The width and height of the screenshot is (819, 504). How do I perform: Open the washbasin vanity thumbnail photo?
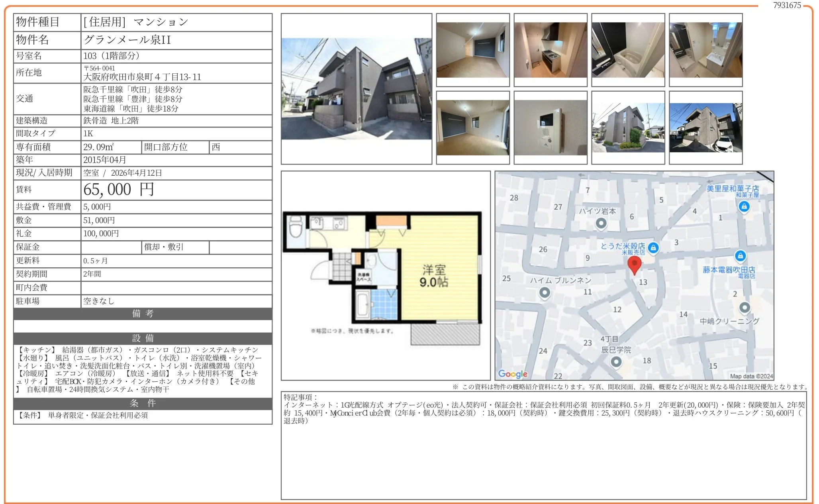pyautogui.click(x=705, y=50)
